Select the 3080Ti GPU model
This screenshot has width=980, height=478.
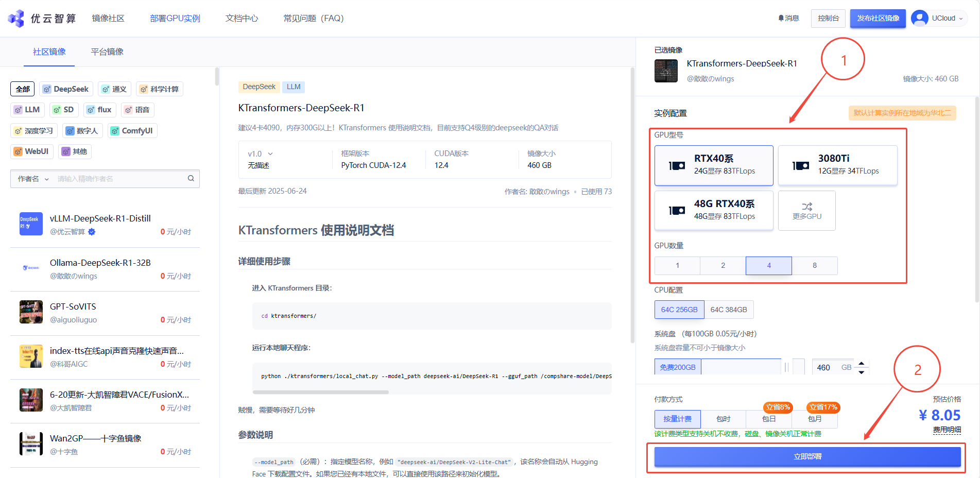point(837,165)
